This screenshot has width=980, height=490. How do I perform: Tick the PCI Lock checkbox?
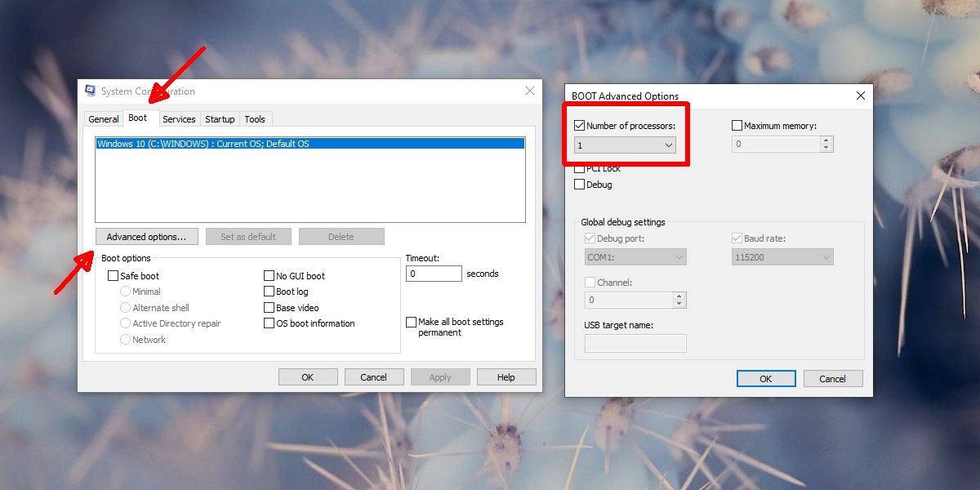580,168
